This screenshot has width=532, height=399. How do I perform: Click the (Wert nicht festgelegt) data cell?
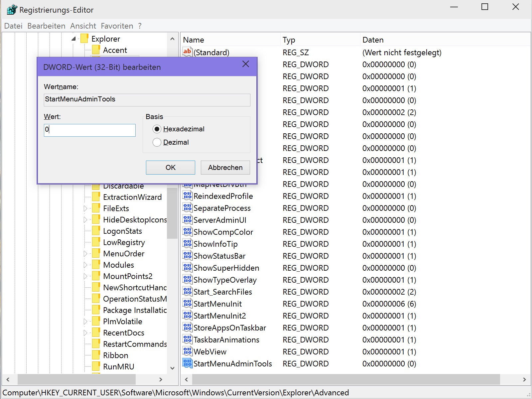click(x=402, y=52)
